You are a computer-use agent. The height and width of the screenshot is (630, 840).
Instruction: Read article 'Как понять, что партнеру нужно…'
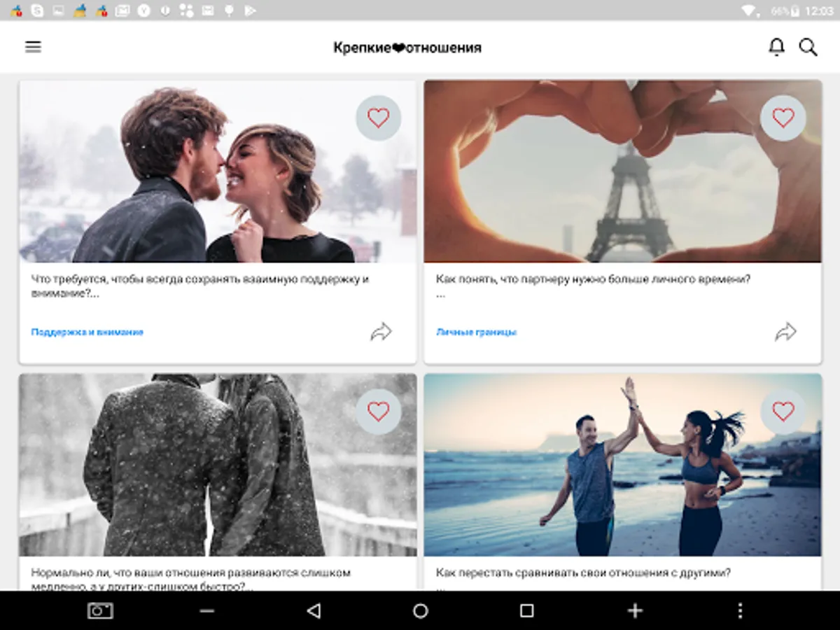coord(593,279)
